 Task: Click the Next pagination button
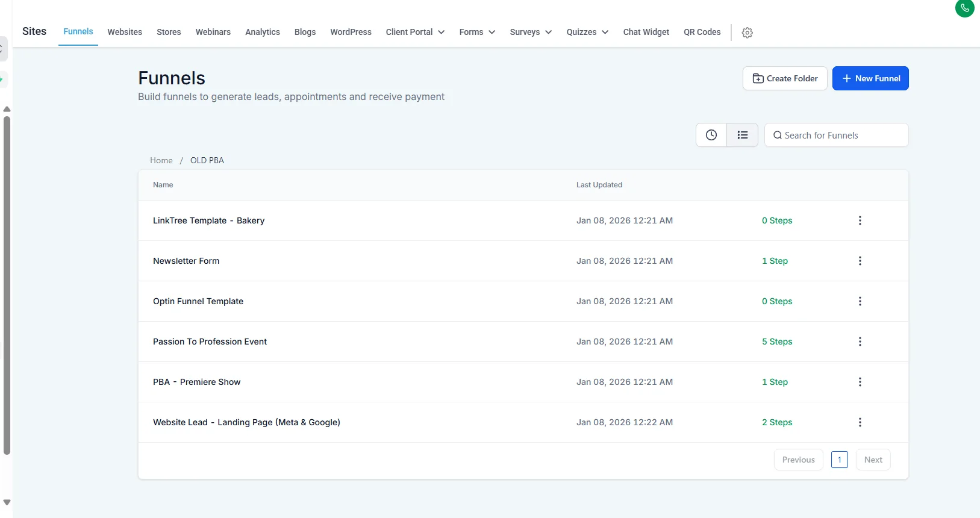coord(873,460)
